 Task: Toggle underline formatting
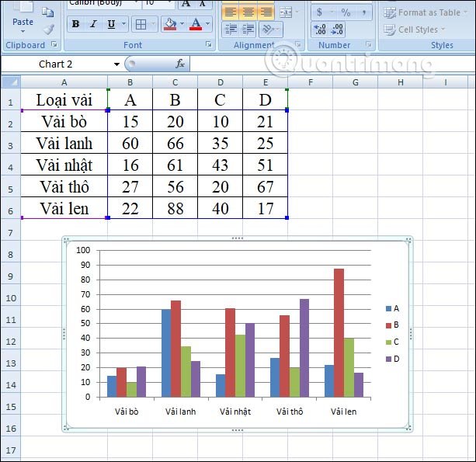[x=111, y=24]
